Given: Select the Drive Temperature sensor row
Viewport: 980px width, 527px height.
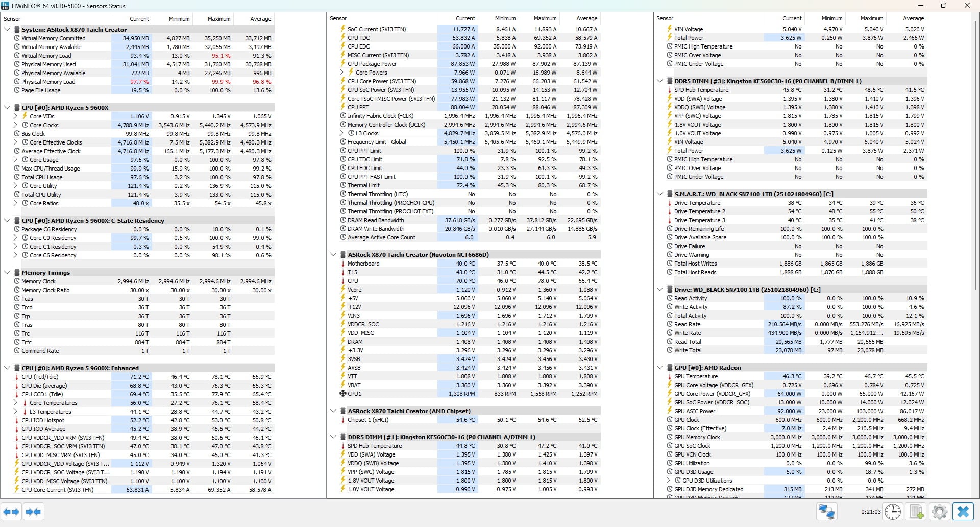Looking at the screenshot, I should click(697, 203).
